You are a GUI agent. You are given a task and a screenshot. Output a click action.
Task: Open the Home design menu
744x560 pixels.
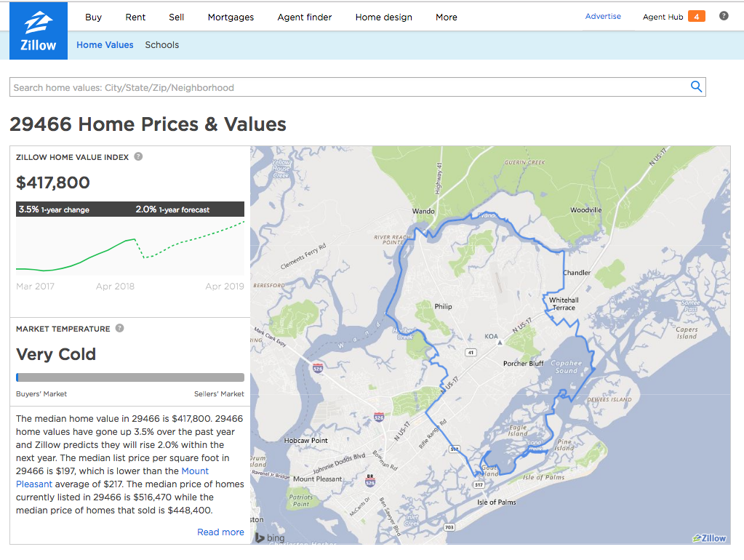tap(384, 17)
